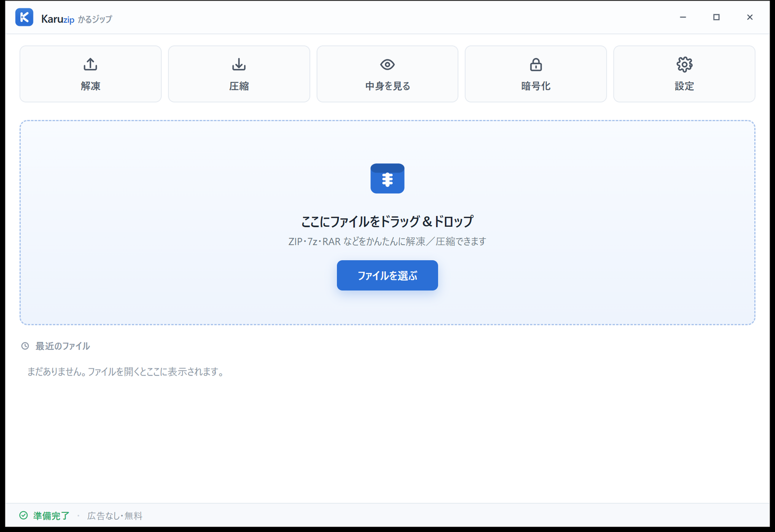Viewport: 775px width, 532px height.
Task: Click the Karuzip かるジップ title text
Action: [77, 19]
